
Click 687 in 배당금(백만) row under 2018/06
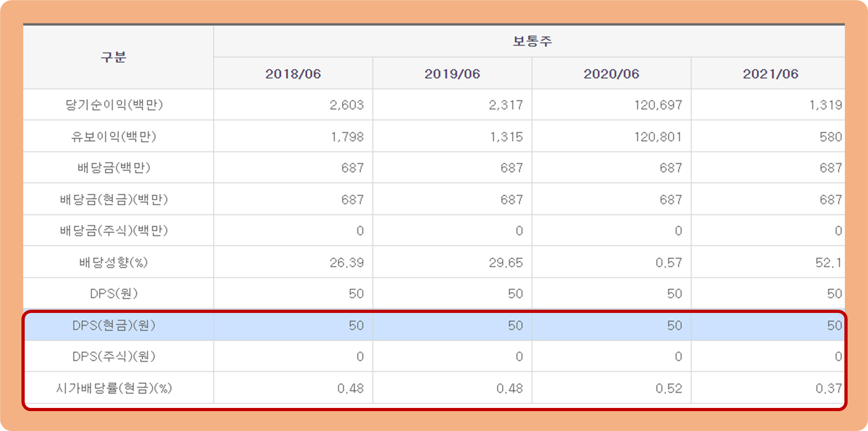click(x=352, y=168)
